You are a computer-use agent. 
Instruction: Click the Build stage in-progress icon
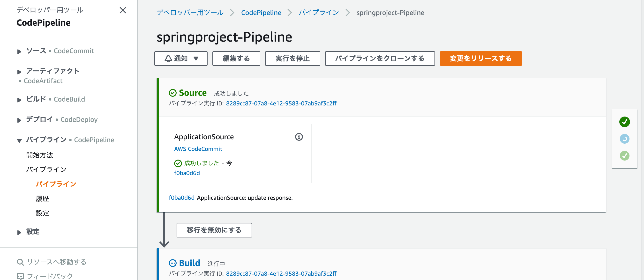coord(173,263)
